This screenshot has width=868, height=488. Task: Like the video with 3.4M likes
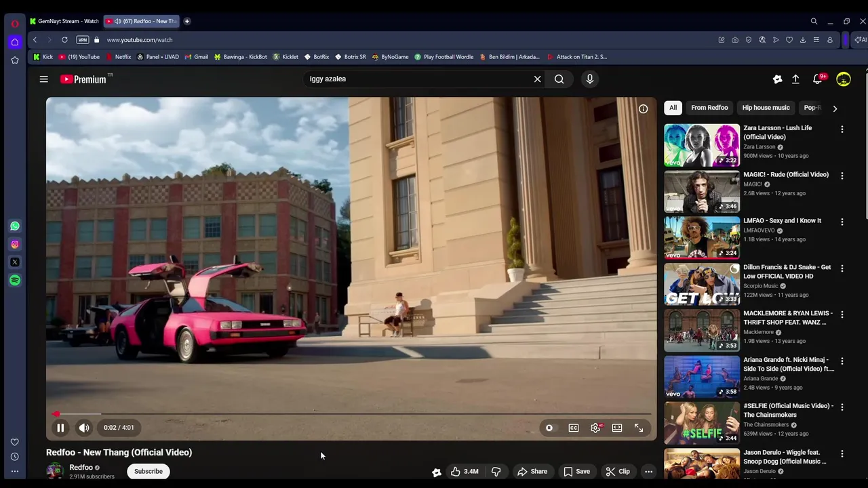[x=465, y=472]
